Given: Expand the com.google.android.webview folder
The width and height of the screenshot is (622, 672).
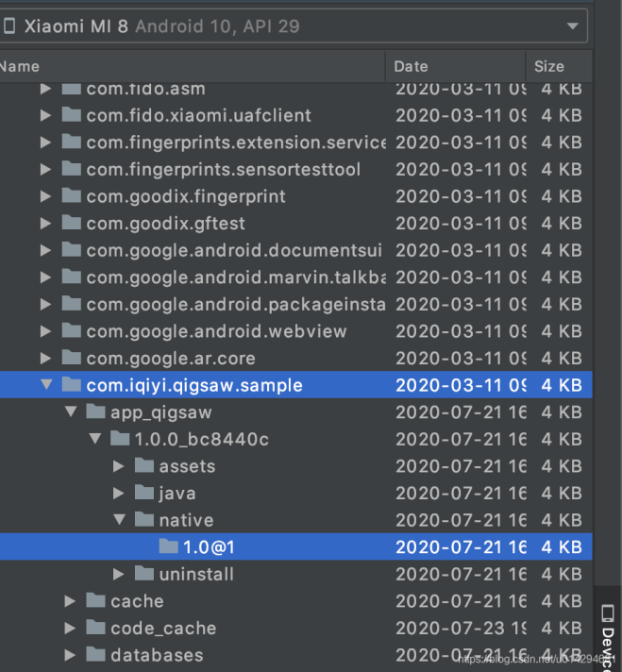Looking at the screenshot, I should (x=45, y=331).
